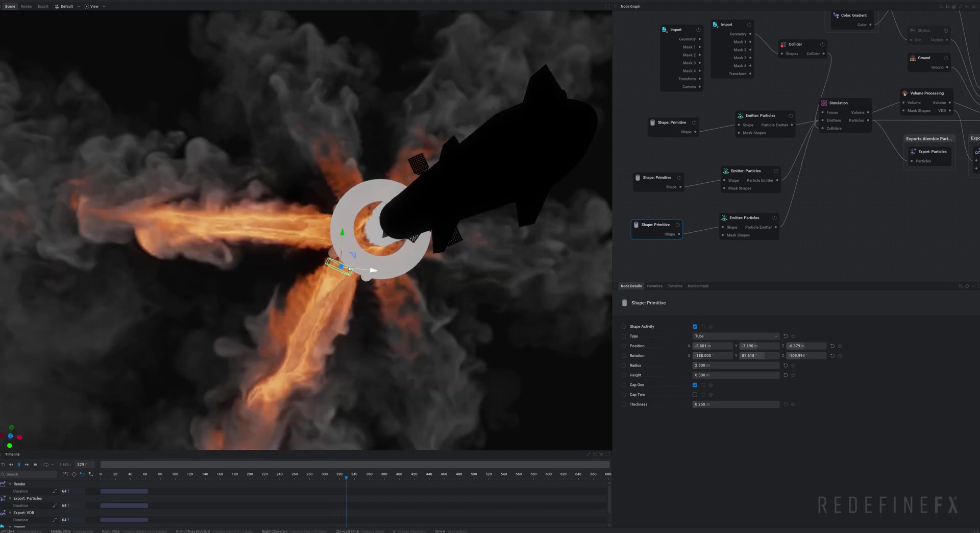Collapse the Export: VDB track group

(10, 513)
